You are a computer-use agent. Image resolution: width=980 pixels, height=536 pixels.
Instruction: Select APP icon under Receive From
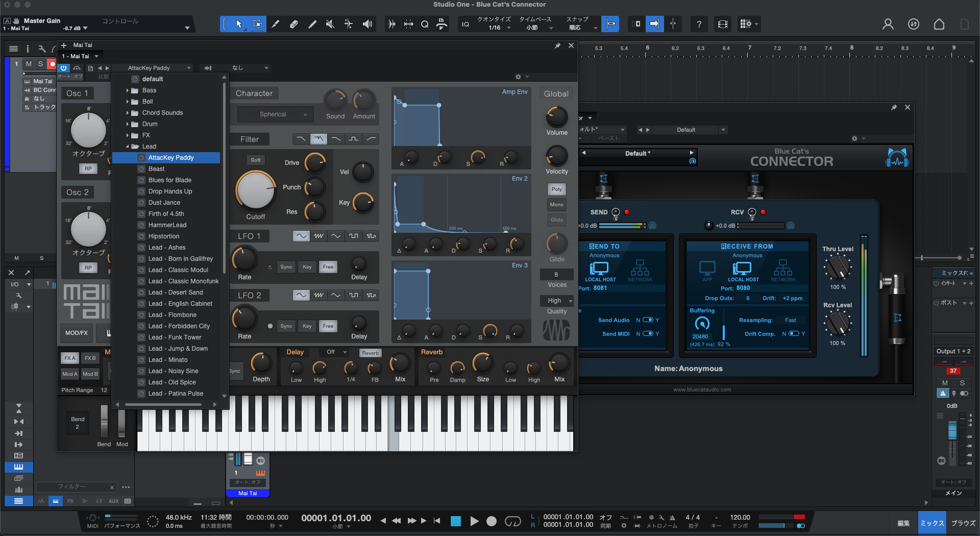click(x=707, y=272)
